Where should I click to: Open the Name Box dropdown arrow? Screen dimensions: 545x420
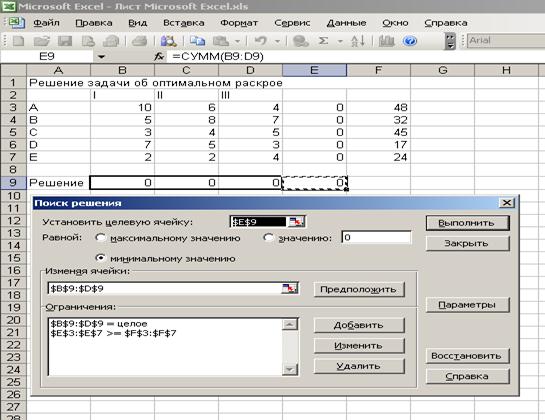pos(101,56)
